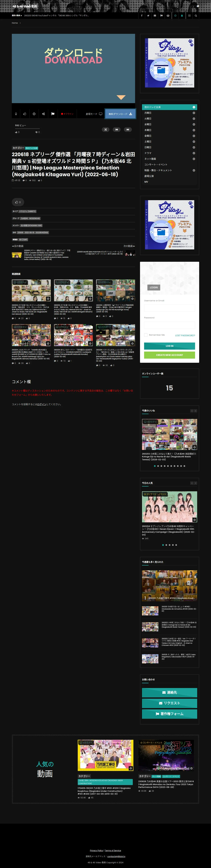Open 前の動画 previous video link

pyautogui.click(x=18, y=246)
